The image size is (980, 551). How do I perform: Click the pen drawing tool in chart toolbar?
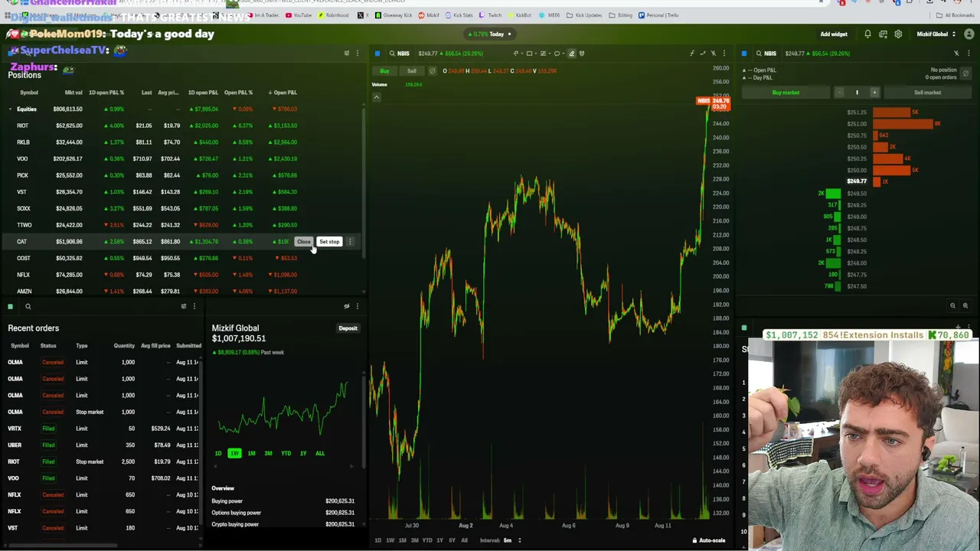coord(571,54)
